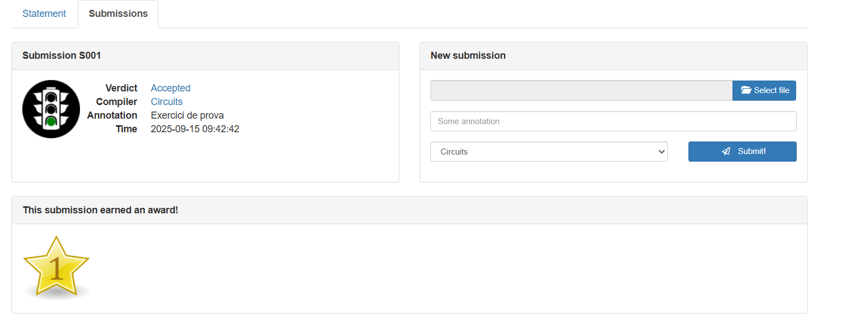This screenshot has width=868, height=320.
Task: Click the compiler dropdown chevron arrow
Action: pos(662,152)
